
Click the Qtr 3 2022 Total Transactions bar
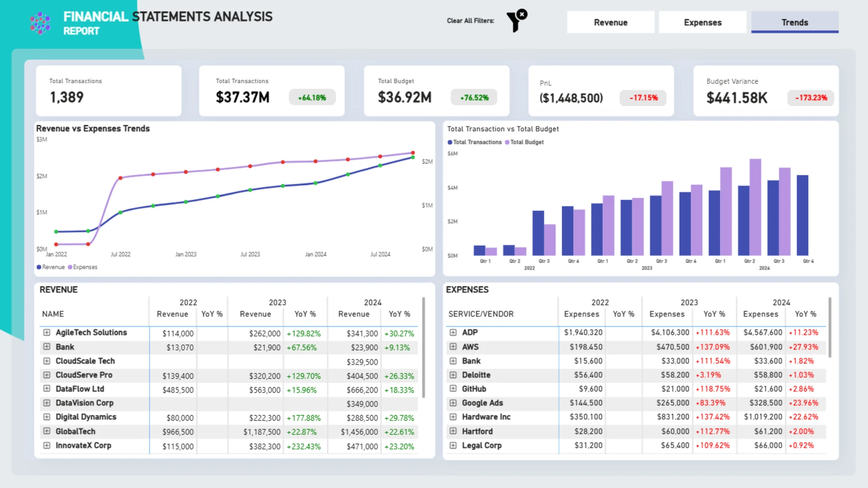coord(538,233)
